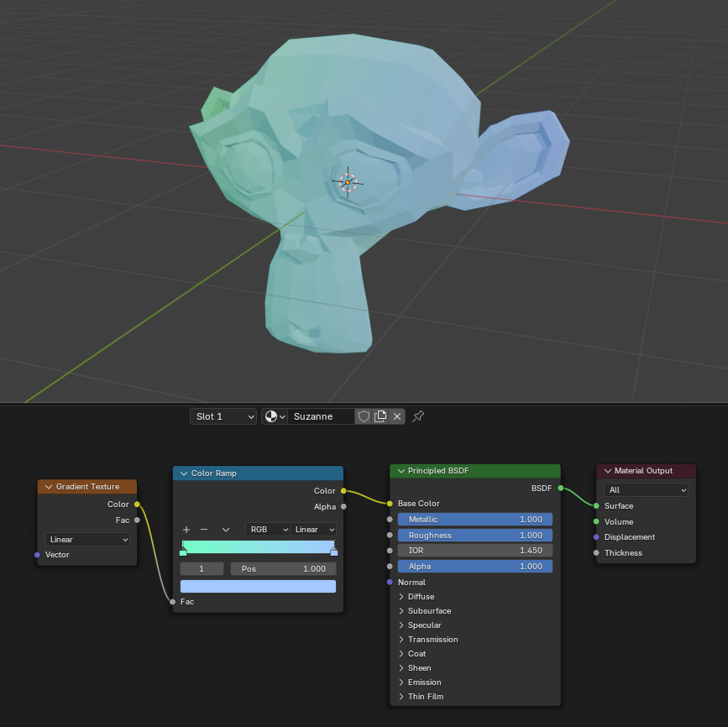Image resolution: width=728 pixels, height=727 pixels.
Task: Click the Metallic slider
Action: click(475, 520)
